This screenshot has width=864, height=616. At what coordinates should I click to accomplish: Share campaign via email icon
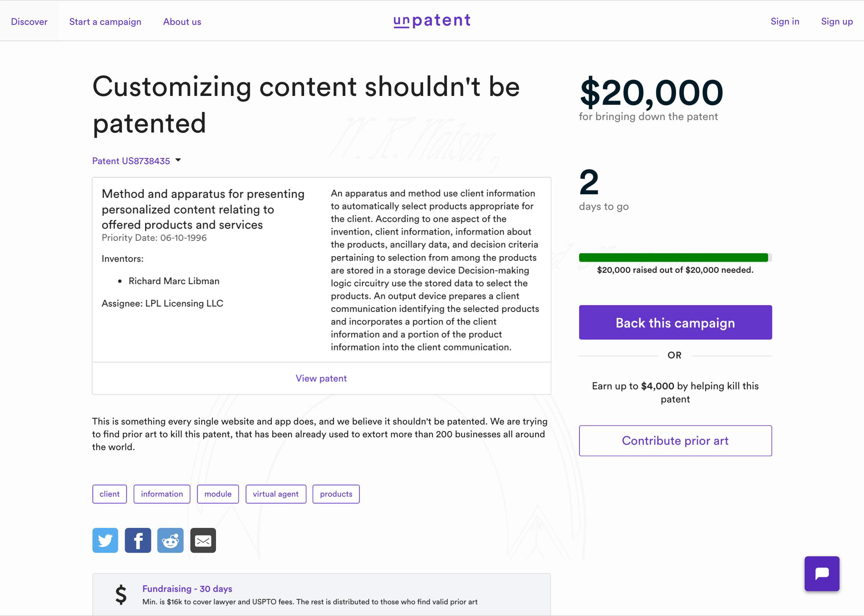(x=203, y=540)
